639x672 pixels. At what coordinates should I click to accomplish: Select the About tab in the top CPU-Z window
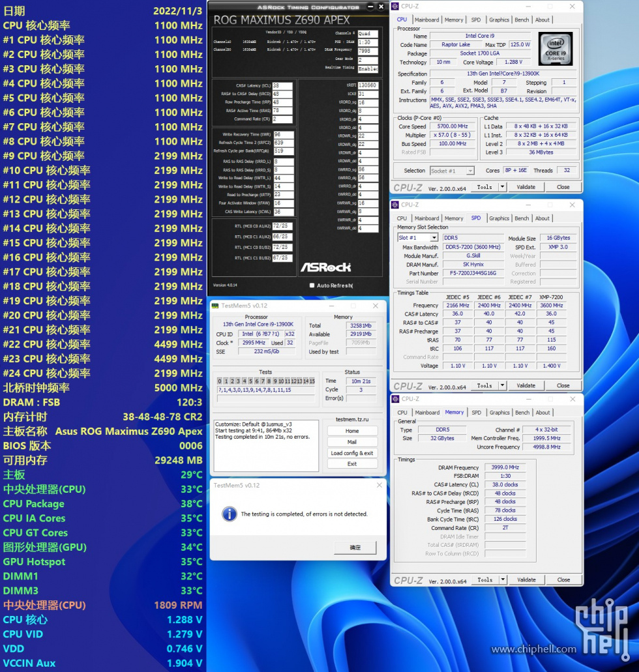(x=542, y=20)
